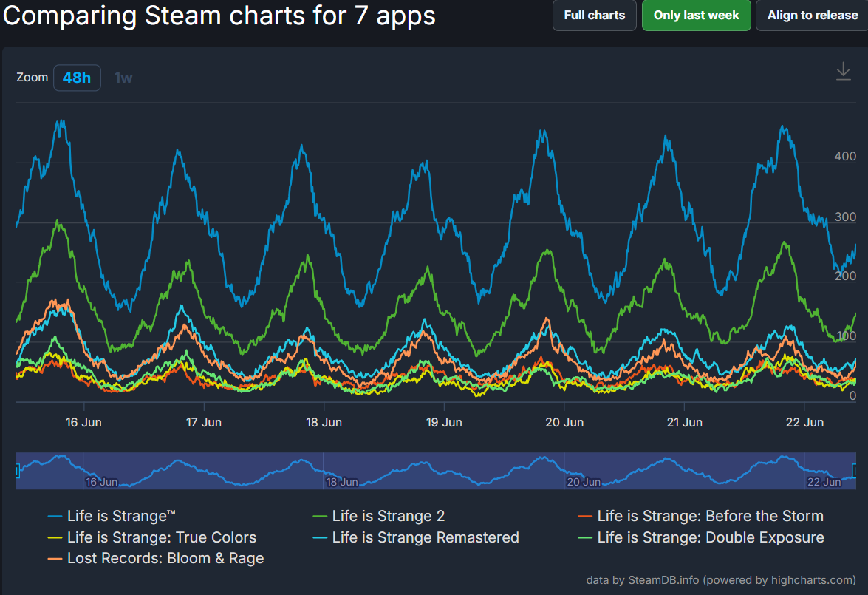This screenshot has height=595, width=868.
Task: Click the page title Comparing Steam charts
Action: coord(219,15)
